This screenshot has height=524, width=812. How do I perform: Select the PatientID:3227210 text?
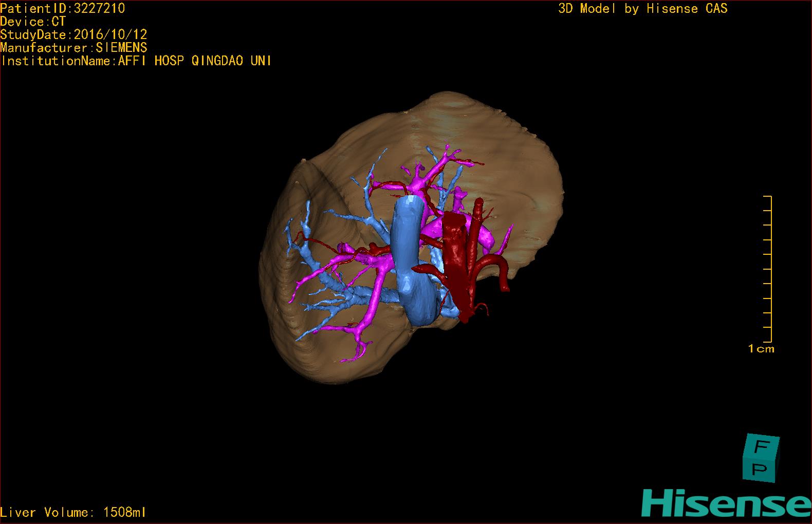[x=63, y=8]
